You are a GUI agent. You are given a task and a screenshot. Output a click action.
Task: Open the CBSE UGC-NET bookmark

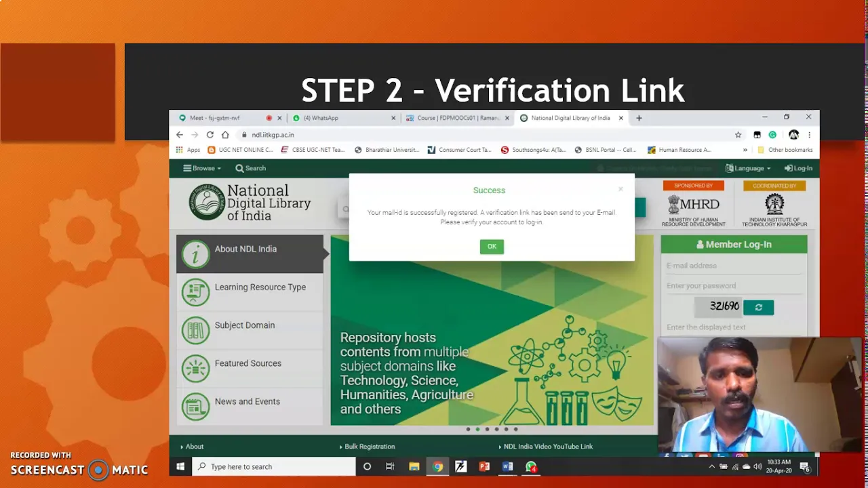313,150
